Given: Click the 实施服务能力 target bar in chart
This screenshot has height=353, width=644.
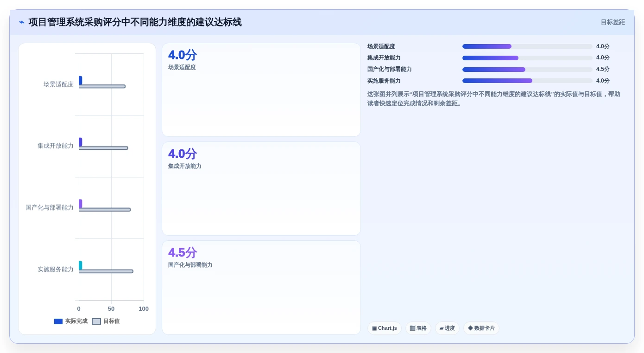Looking at the screenshot, I should (x=106, y=271).
